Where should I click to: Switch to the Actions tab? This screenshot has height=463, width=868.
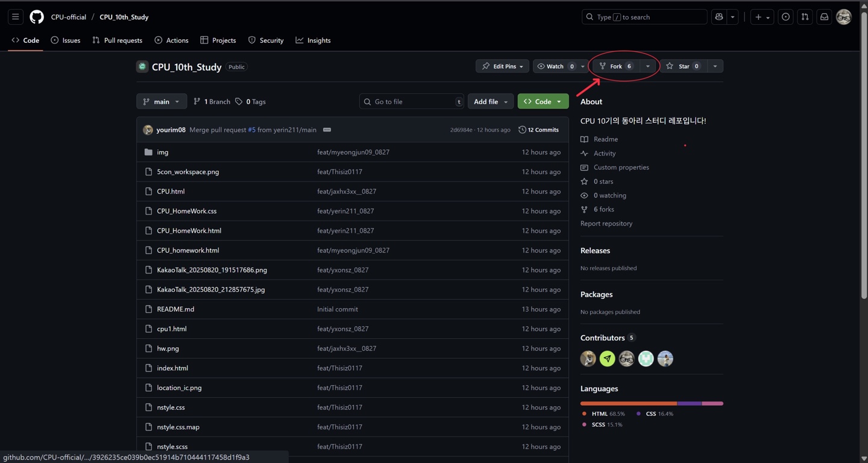click(x=171, y=40)
